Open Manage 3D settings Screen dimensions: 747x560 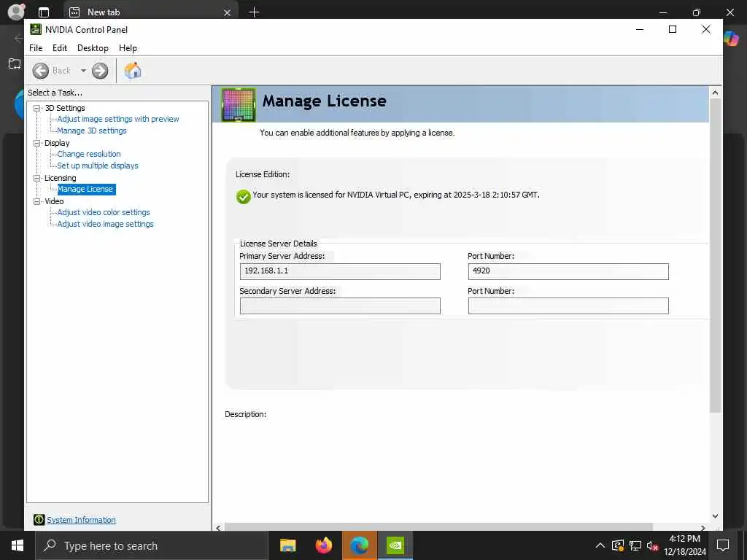92,131
